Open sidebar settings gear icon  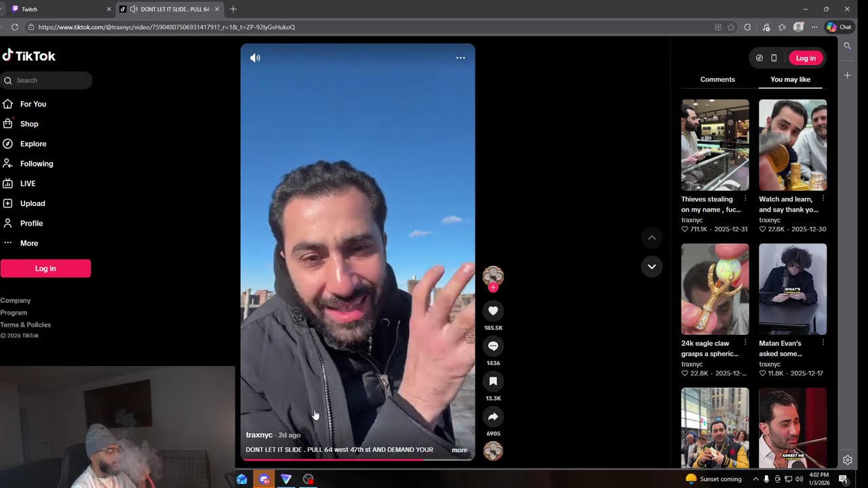tap(847, 460)
